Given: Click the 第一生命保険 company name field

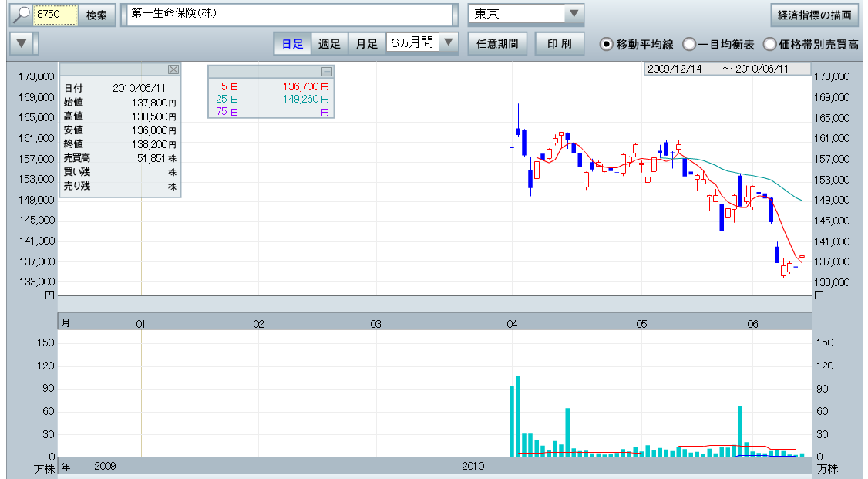Looking at the screenshot, I should [289, 15].
